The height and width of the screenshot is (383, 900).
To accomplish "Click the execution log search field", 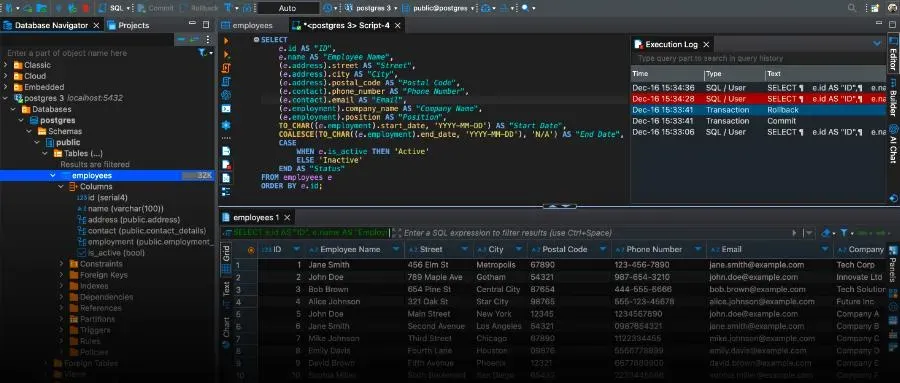I will click(x=758, y=59).
